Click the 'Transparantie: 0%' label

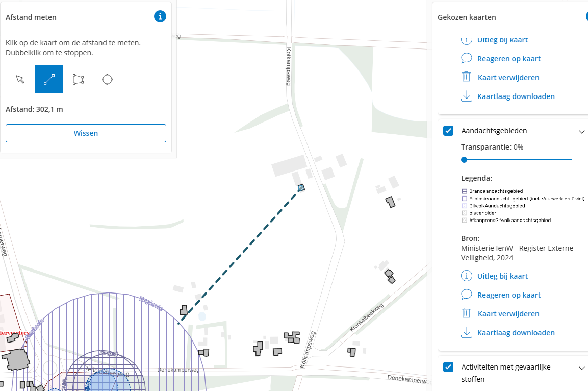click(x=492, y=147)
